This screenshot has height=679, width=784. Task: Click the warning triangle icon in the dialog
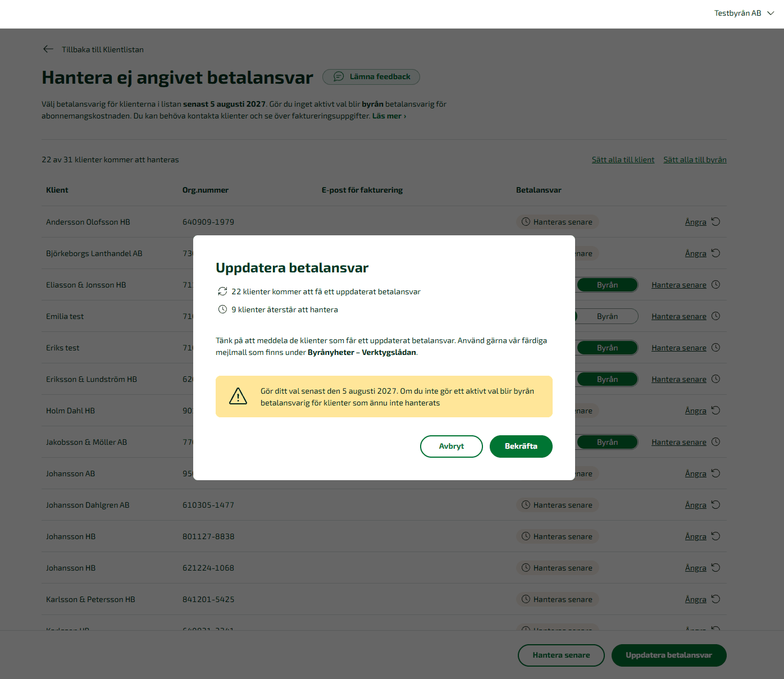coord(238,397)
